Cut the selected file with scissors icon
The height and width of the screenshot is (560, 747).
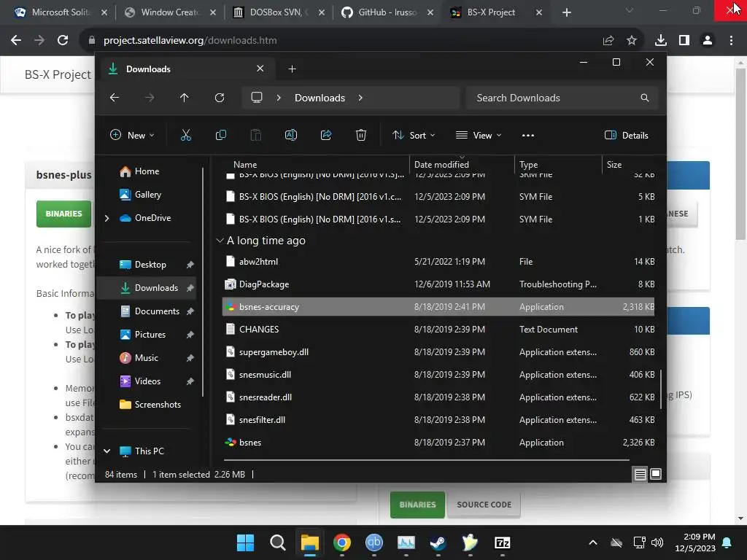186,135
